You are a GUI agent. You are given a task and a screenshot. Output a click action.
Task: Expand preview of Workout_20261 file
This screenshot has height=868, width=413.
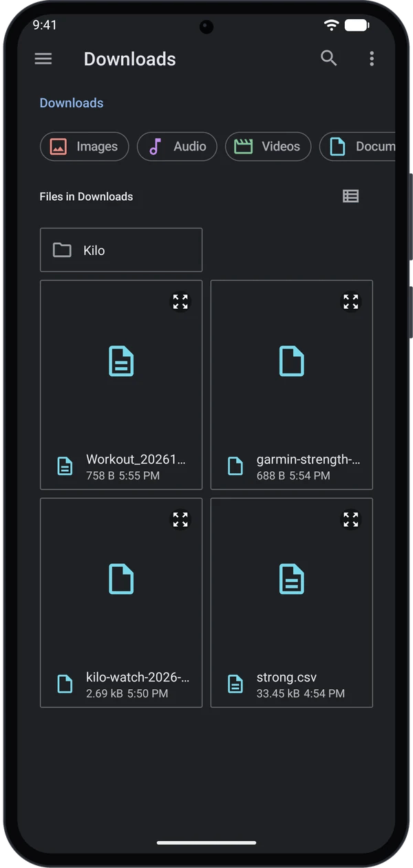(180, 301)
